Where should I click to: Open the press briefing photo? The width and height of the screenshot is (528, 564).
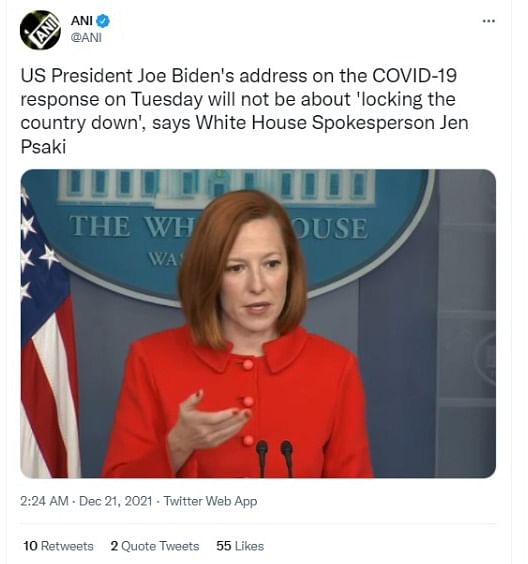258,323
